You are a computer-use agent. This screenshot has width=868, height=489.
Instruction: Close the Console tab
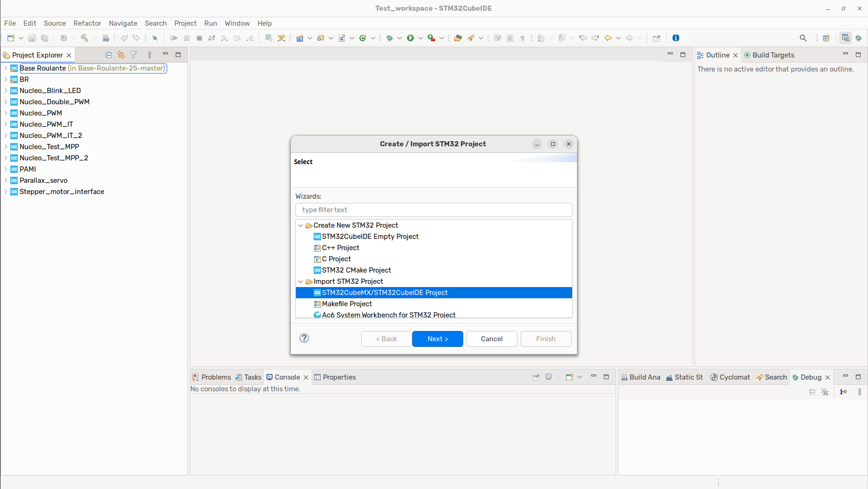(x=306, y=377)
